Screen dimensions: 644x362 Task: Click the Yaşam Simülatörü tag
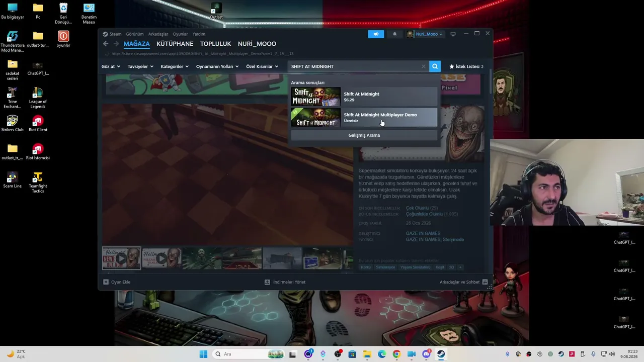[x=416, y=267]
